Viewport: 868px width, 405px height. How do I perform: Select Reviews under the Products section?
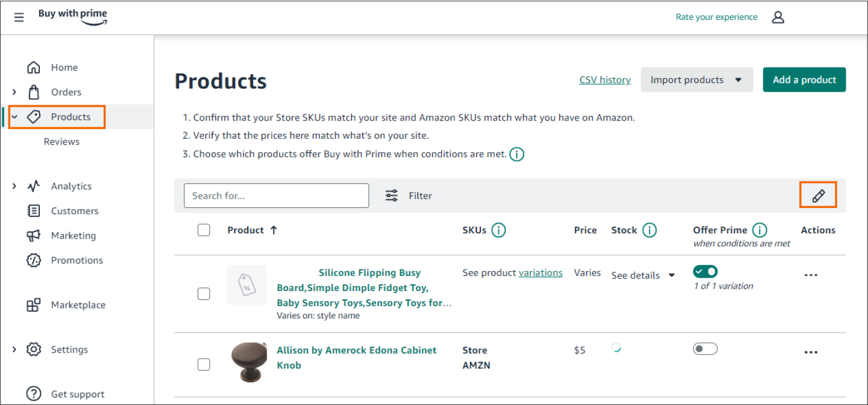[61, 141]
